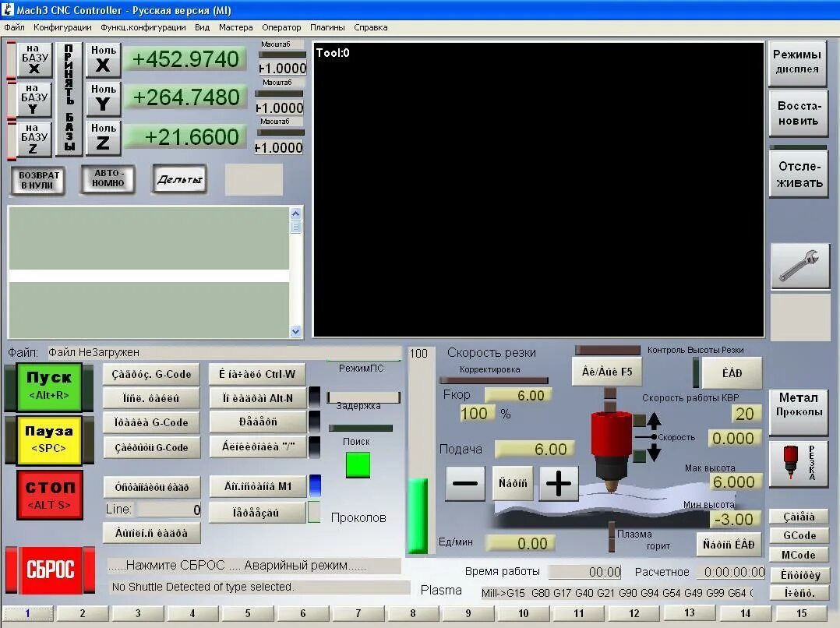Select the plasma torch РЕЗКА icon button
The height and width of the screenshot is (628, 840).
799,464
